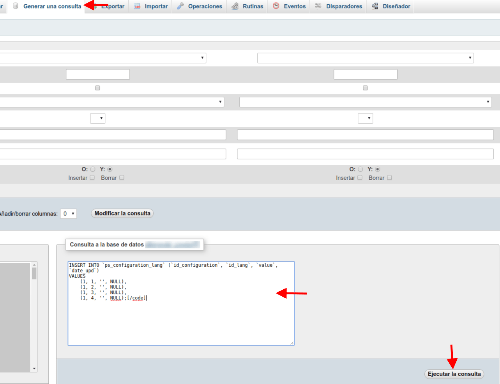The image size is (500, 384).
Task: Select the O: radio button in left column
Action: (92, 169)
